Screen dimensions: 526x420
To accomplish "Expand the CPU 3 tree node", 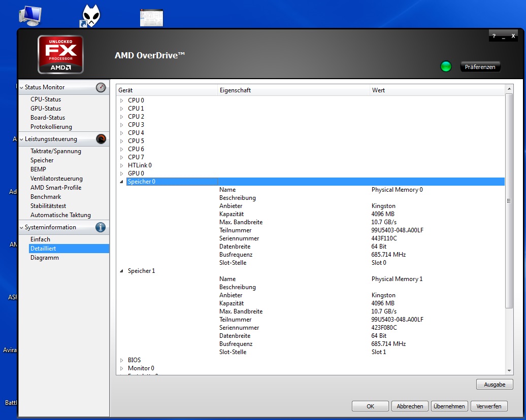I will pos(121,125).
